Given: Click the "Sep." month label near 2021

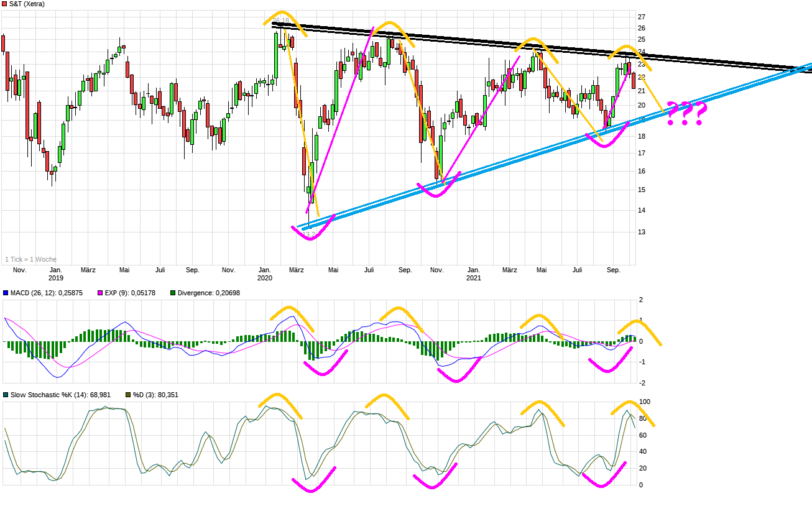Looking at the screenshot, I should [614, 270].
